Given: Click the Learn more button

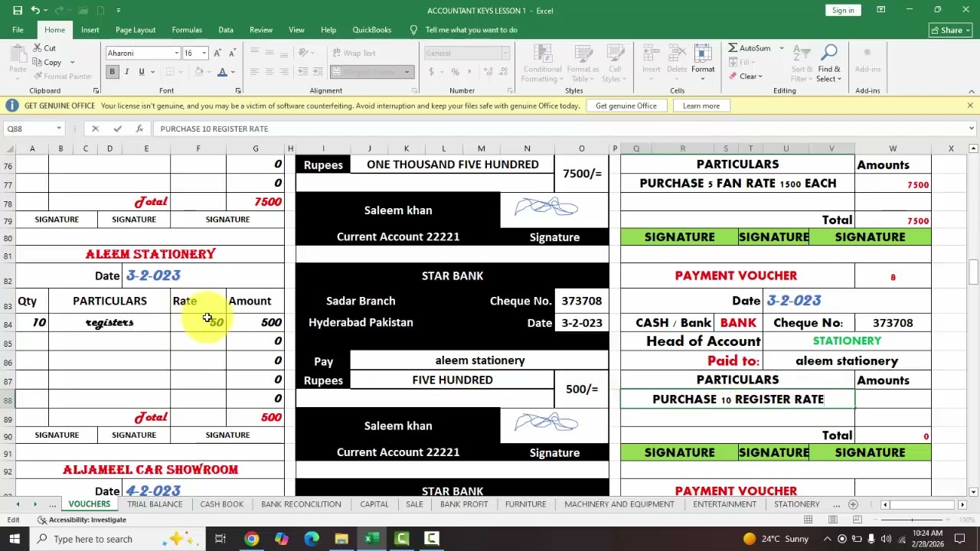Looking at the screenshot, I should (x=701, y=106).
